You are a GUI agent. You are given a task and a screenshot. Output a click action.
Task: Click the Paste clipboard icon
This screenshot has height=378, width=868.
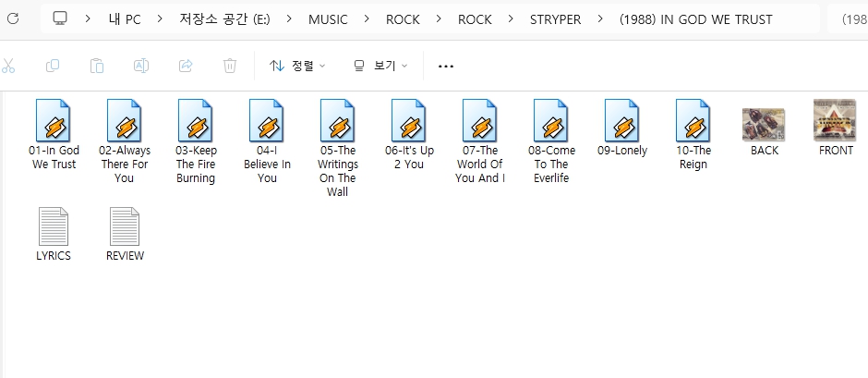click(97, 66)
